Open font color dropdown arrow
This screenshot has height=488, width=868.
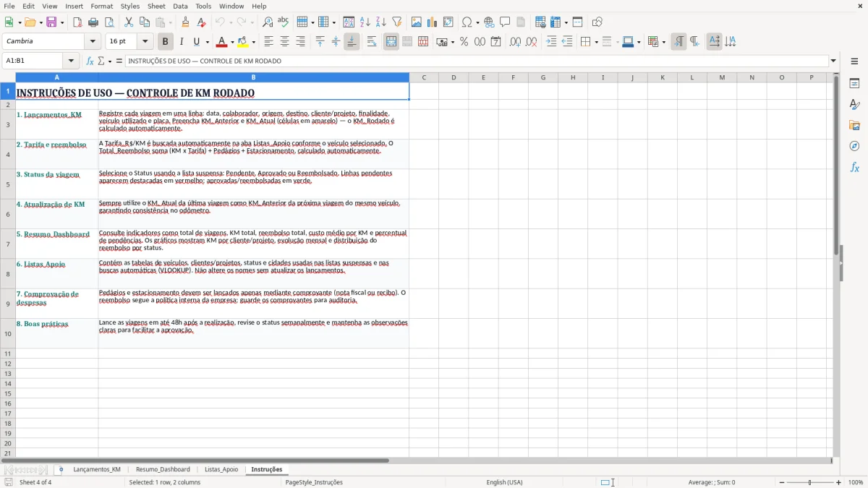pos(232,42)
